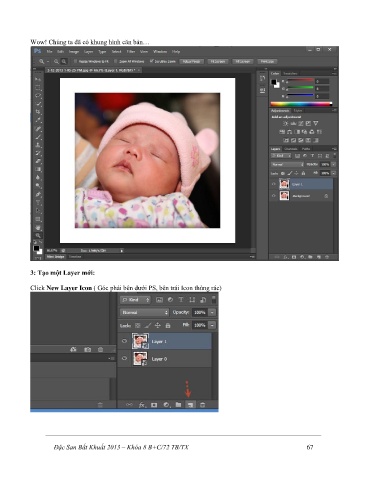Switch to the Channels tab
Viewport: 370px width, 480px height.
tap(291, 149)
